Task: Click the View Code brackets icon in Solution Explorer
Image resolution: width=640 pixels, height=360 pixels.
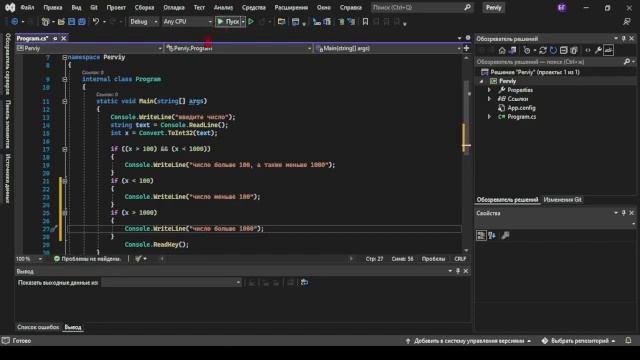Action: [x=588, y=50]
